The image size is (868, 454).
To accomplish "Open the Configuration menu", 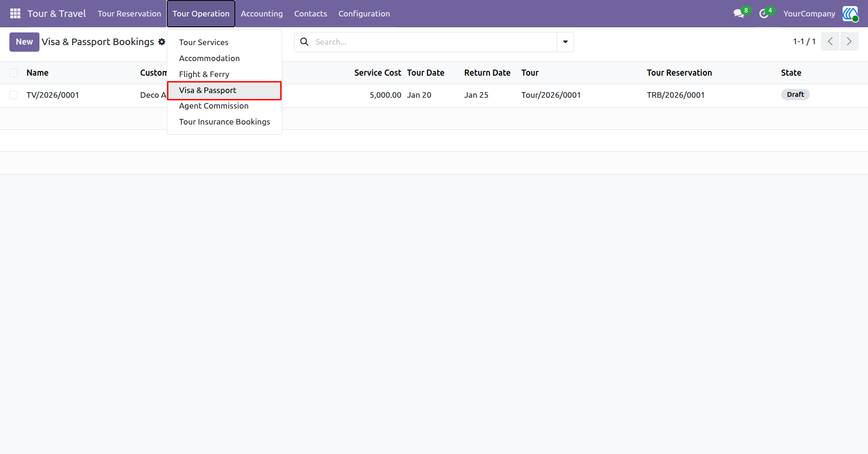I will [x=364, y=14].
